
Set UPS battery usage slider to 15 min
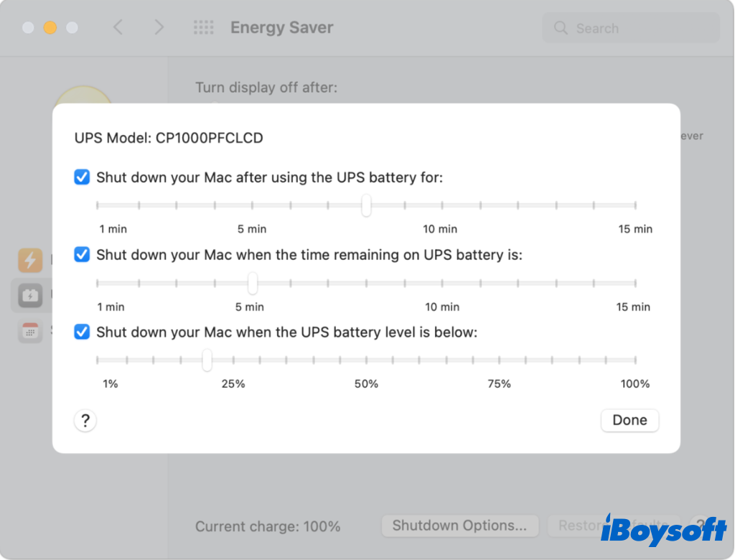tap(635, 205)
